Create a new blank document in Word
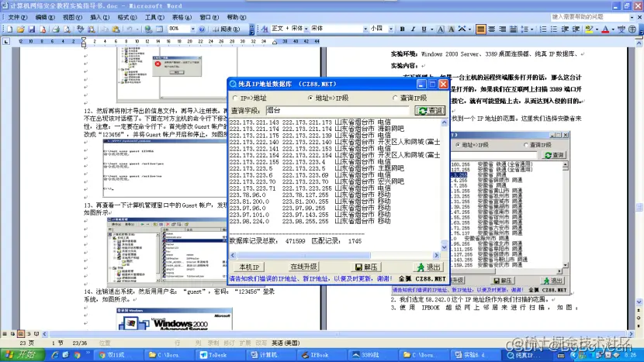The width and height of the screenshot is (644, 362). (10, 29)
